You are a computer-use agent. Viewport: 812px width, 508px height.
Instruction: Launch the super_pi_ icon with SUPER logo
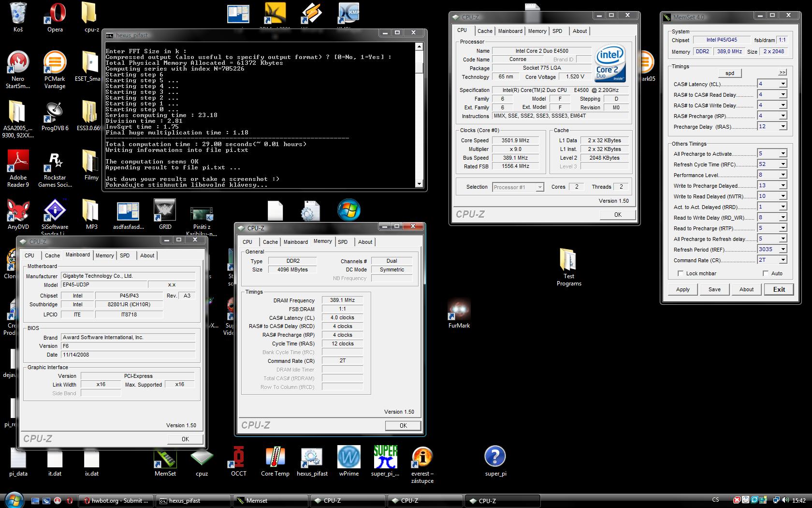click(x=385, y=461)
